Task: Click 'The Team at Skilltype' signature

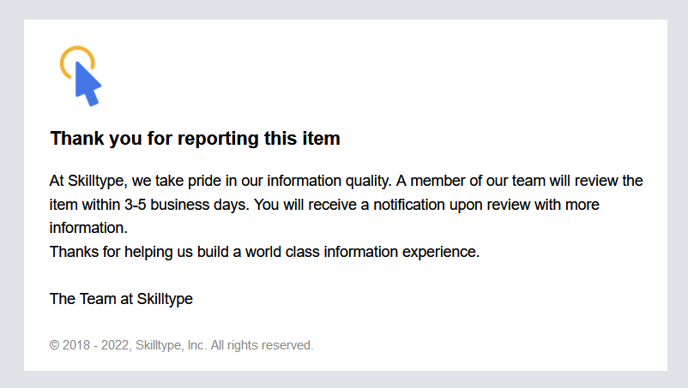Action: coord(121,299)
